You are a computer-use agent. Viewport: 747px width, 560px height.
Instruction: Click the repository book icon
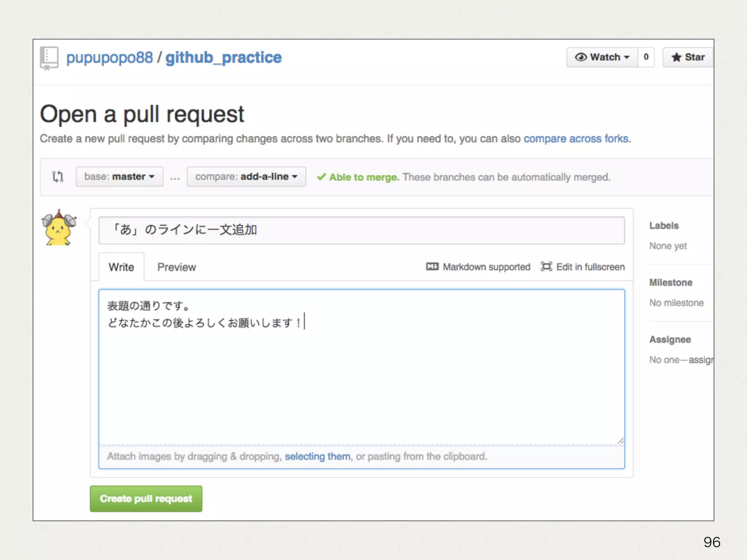(49, 58)
